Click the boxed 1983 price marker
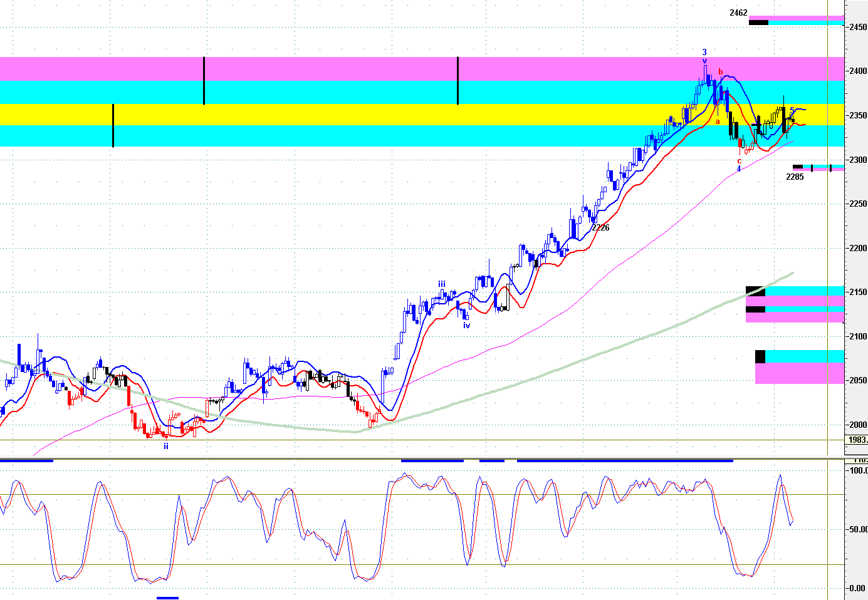 point(857,440)
